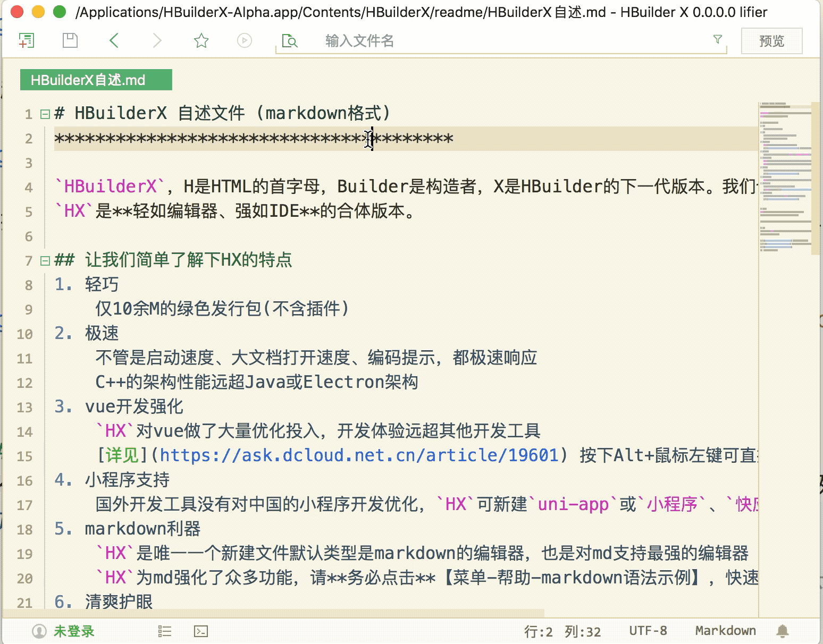Click the 行:2 列:32 cursor position
The height and width of the screenshot is (644, 823).
click(x=562, y=631)
